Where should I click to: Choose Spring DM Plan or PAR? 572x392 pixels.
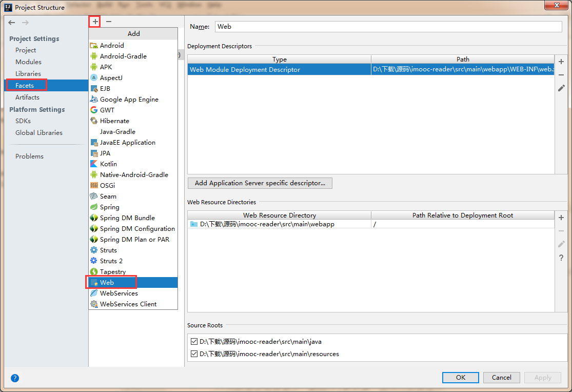(x=133, y=239)
